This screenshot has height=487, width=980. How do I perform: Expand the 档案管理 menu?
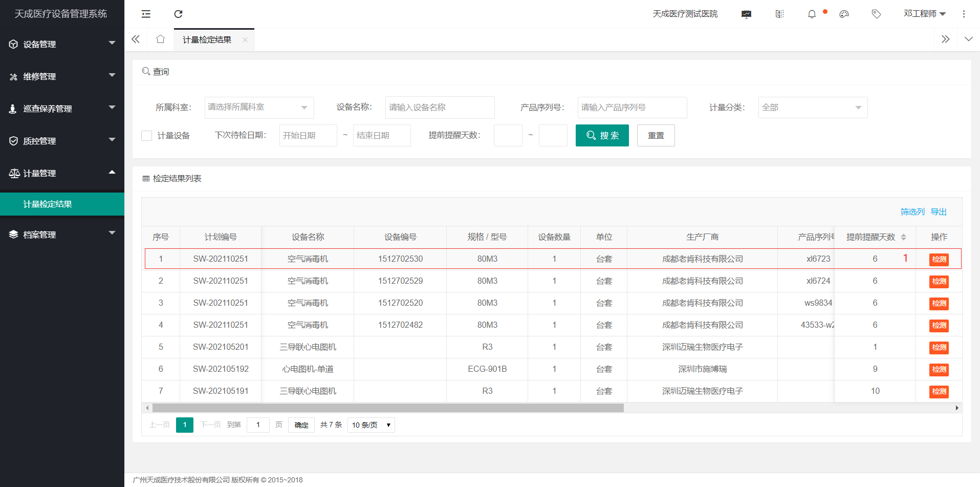62,235
